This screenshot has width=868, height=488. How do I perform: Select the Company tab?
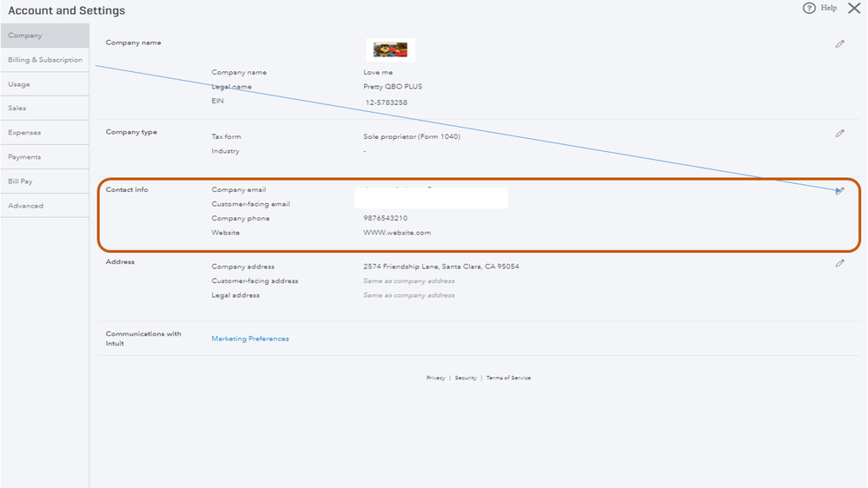(44, 36)
